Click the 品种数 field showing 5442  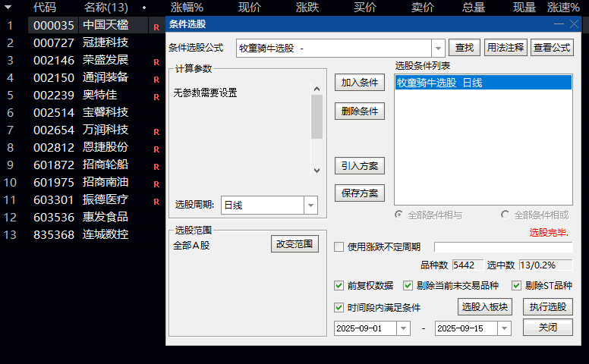click(x=468, y=265)
